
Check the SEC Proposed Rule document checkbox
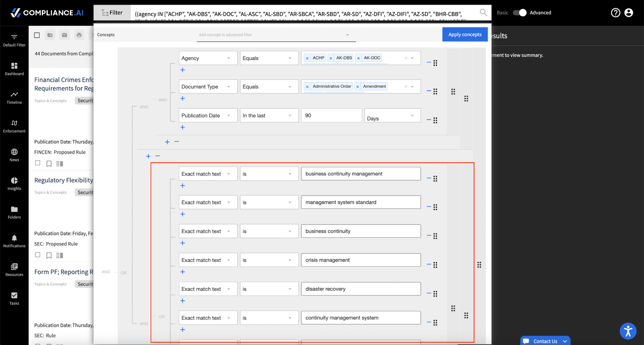click(x=38, y=255)
